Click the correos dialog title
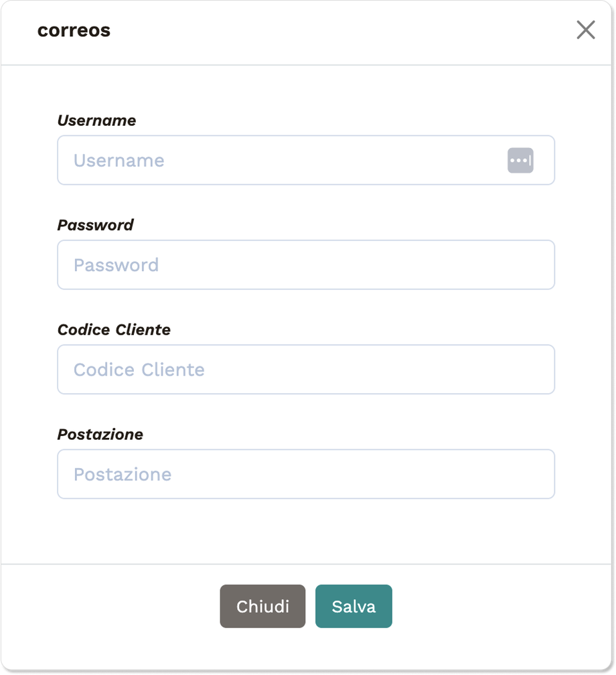 pyautogui.click(x=74, y=31)
